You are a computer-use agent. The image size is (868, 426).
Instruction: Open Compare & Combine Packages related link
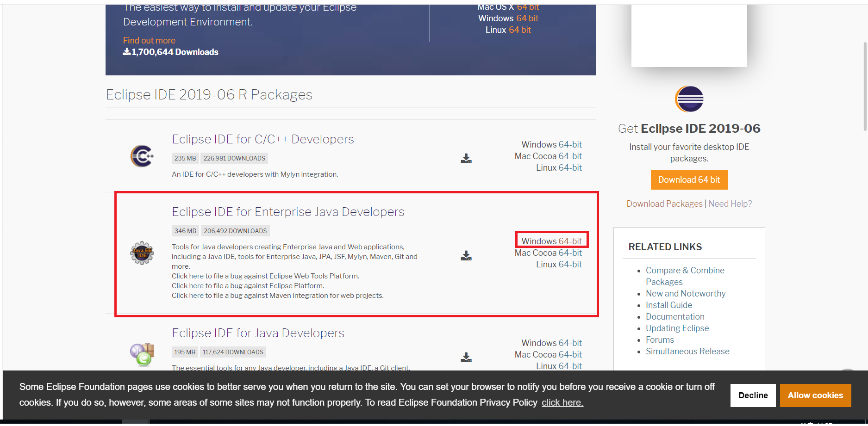[685, 276]
